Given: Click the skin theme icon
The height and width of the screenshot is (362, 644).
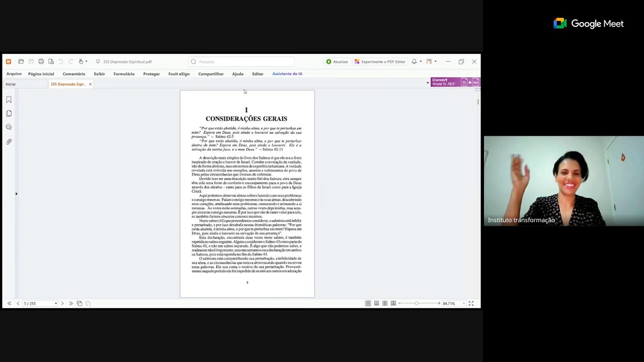Looking at the screenshot, I should click(429, 61).
